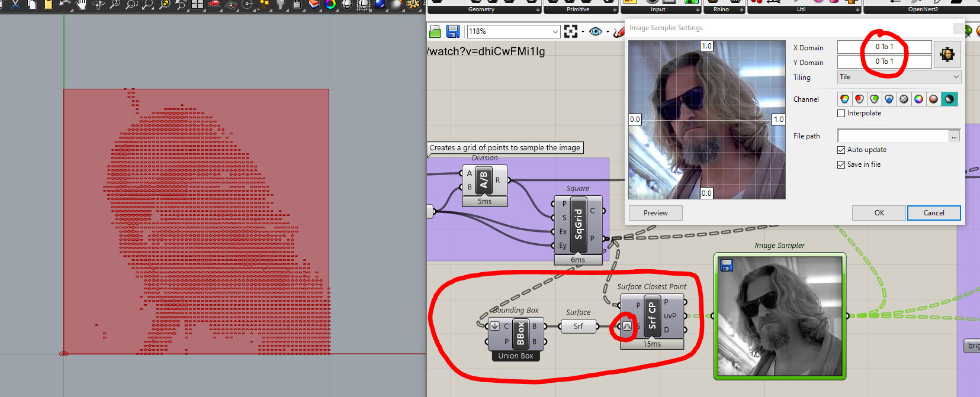Screen dimensions: 980x397
Task: Open a Grasshopper file with green folder icon
Action: click(435, 31)
